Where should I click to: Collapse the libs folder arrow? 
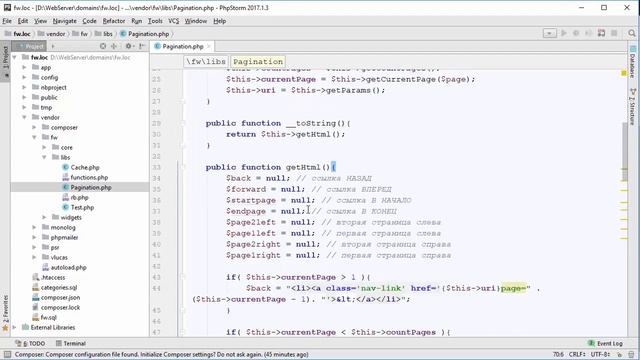44,157
